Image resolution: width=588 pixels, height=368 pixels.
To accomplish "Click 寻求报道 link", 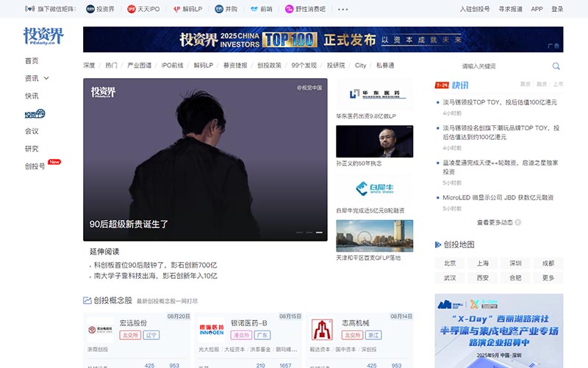I will pos(510,9).
